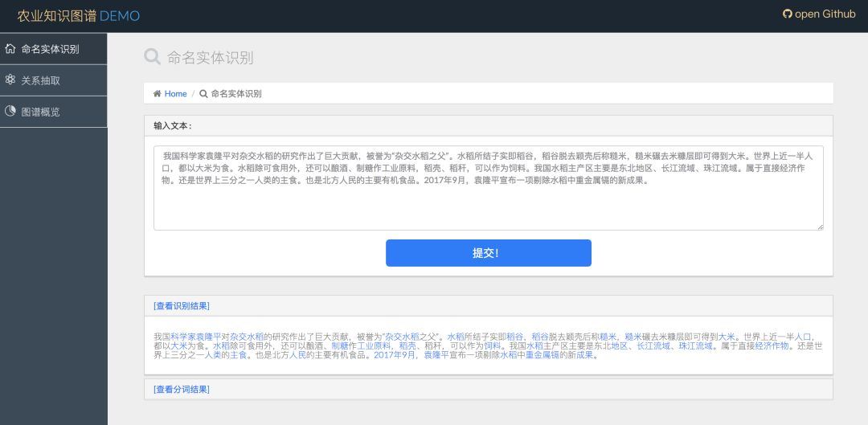This screenshot has width=868, height=425.
Task: Open the 关系抽取 sidebar menu item
Action: coord(54,80)
